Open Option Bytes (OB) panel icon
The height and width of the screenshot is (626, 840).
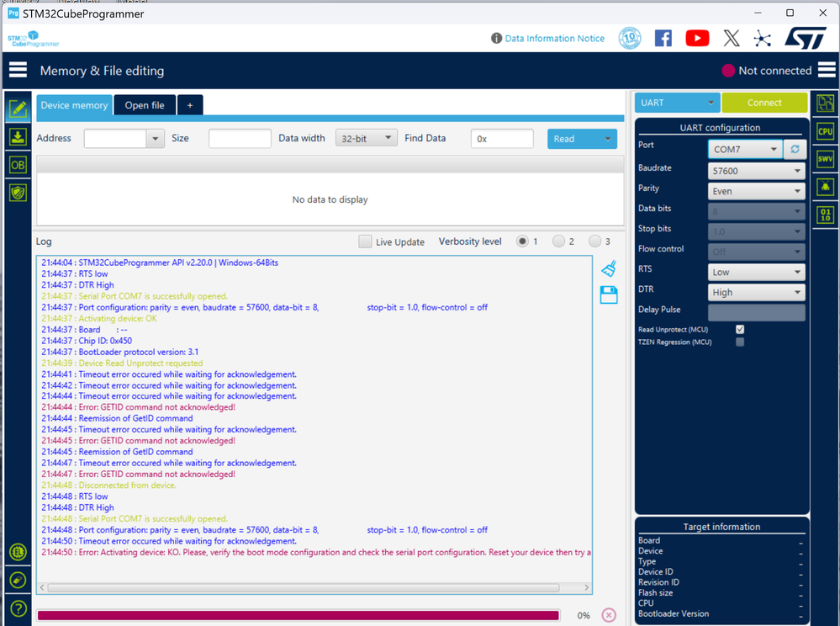coord(18,165)
